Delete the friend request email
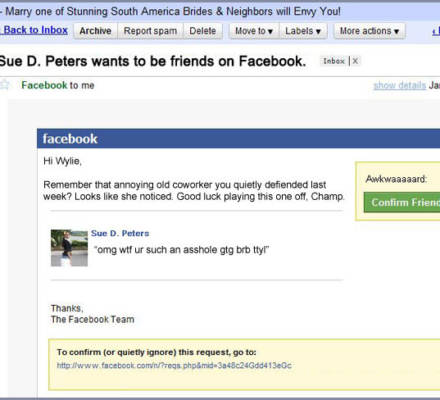440x400 pixels. click(203, 31)
